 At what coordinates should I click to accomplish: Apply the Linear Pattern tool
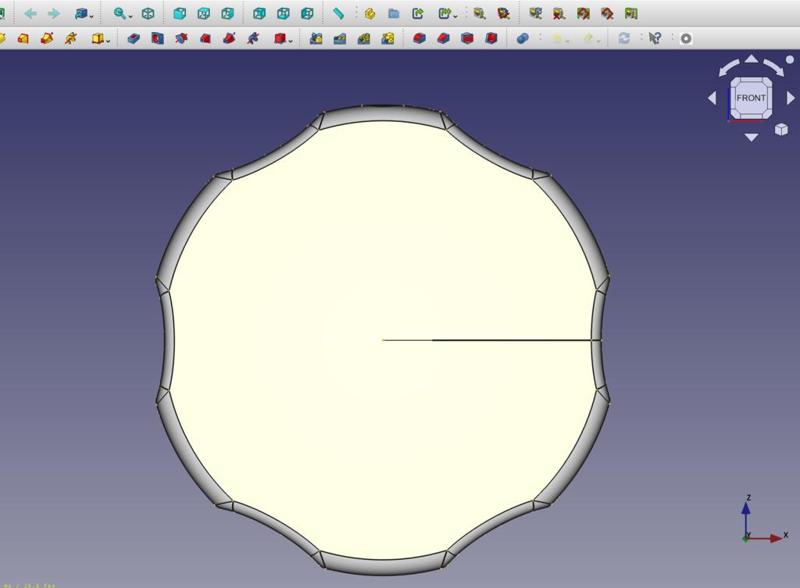point(340,38)
